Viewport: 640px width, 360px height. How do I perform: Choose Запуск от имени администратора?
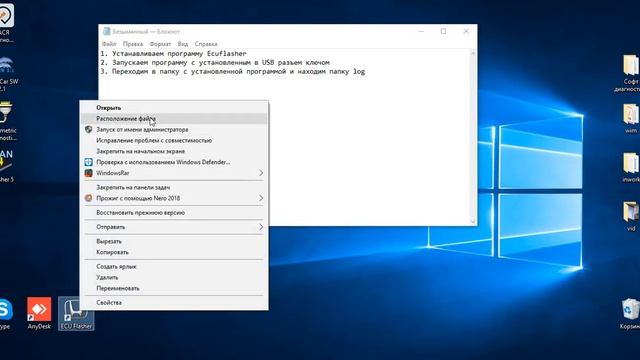174,129
